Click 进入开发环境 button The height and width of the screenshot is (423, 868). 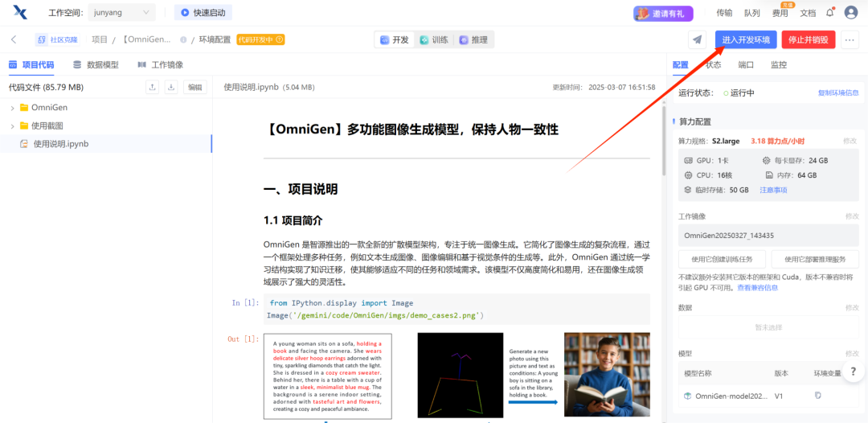tap(746, 39)
